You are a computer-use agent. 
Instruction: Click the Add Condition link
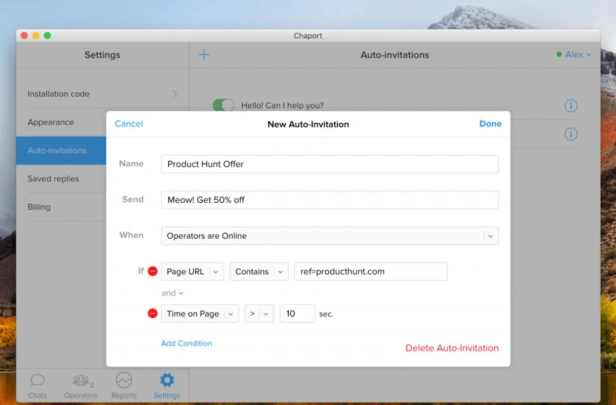[x=186, y=343]
